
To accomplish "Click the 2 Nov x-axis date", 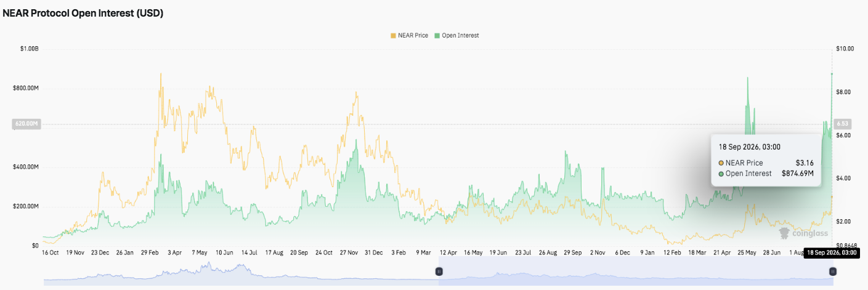I will coord(598,252).
